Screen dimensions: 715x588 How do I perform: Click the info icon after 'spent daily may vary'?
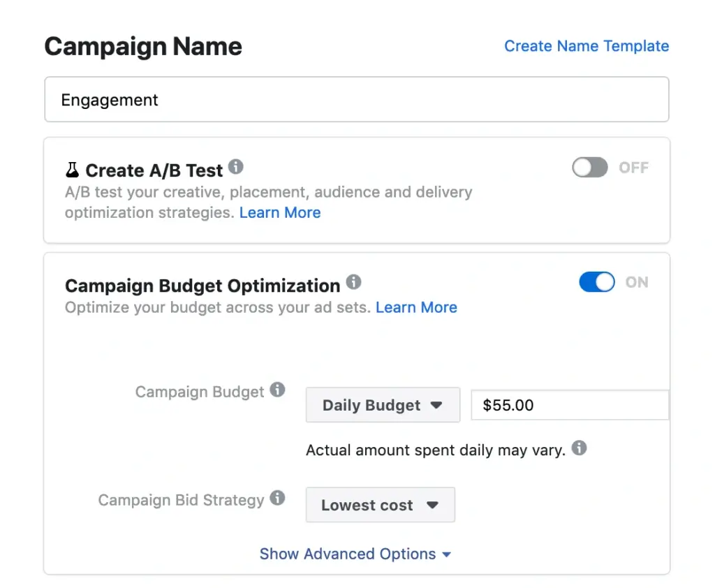pos(579,450)
